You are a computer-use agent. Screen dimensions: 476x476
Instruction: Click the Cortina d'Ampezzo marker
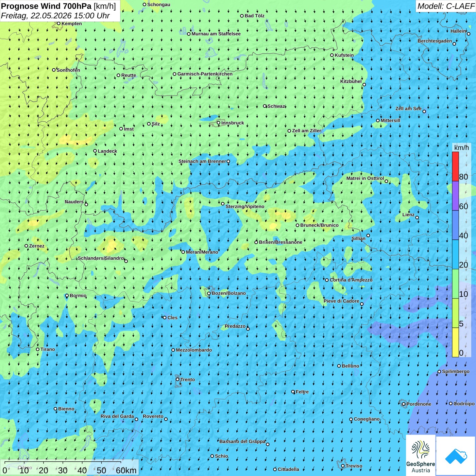coord(327,280)
